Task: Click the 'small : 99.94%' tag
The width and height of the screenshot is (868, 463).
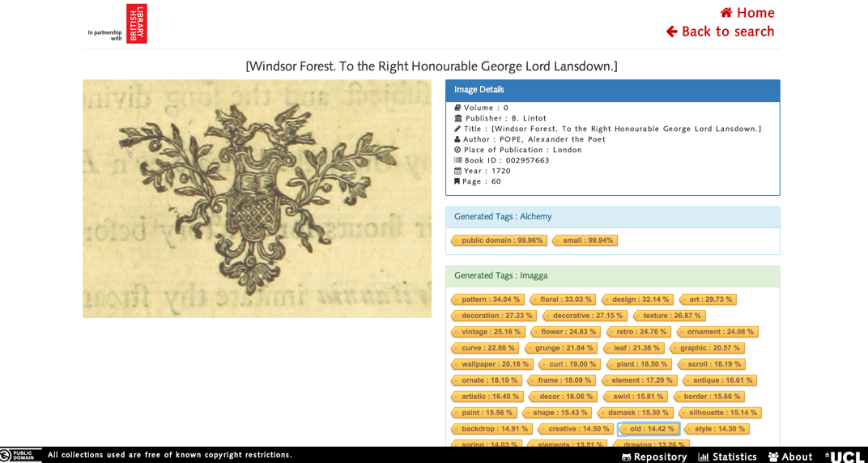Action: coord(585,240)
